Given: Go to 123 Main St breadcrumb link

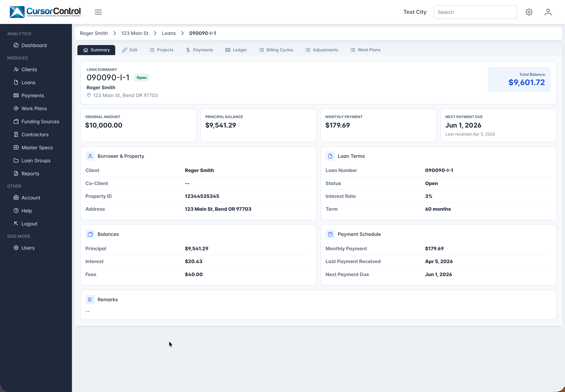Looking at the screenshot, I should coord(135,33).
